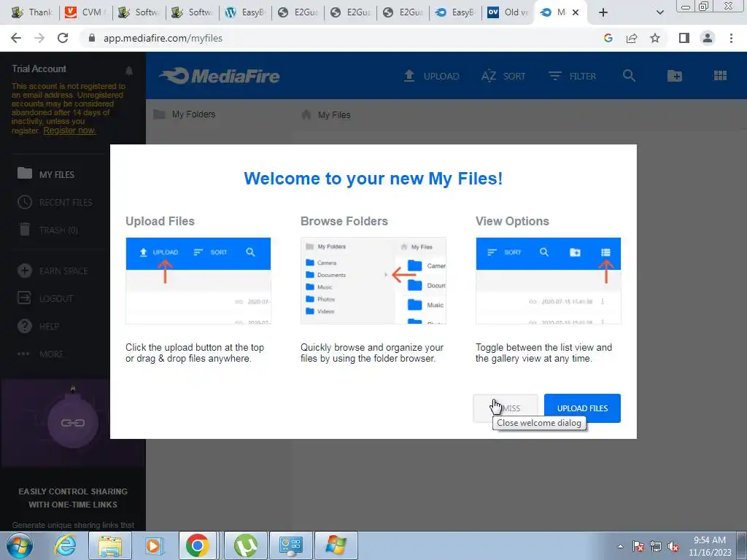
Task: Launch Internet Explorer from taskbar
Action: pyautogui.click(x=64, y=545)
